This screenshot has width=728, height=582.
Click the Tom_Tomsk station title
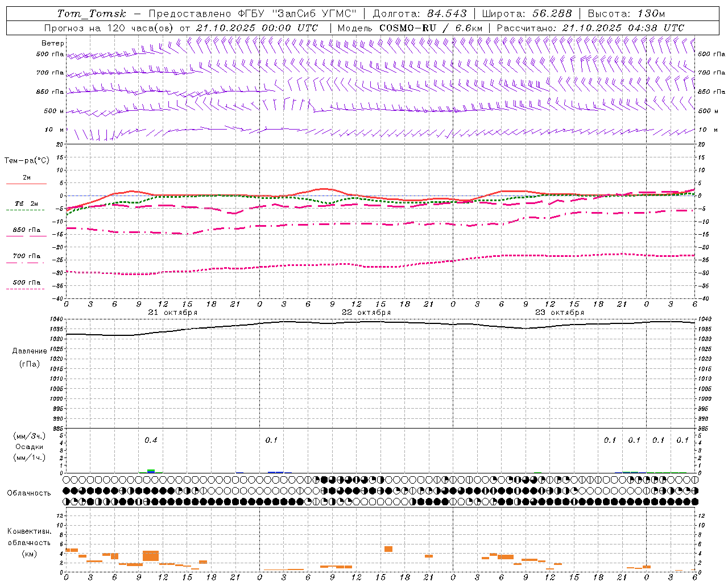[x=92, y=14]
